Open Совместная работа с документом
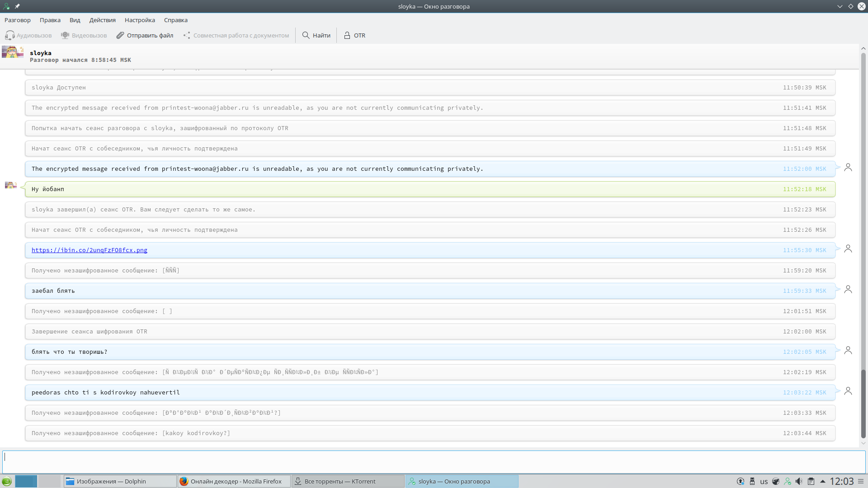Screen dimensions: 868x488 click(236, 35)
